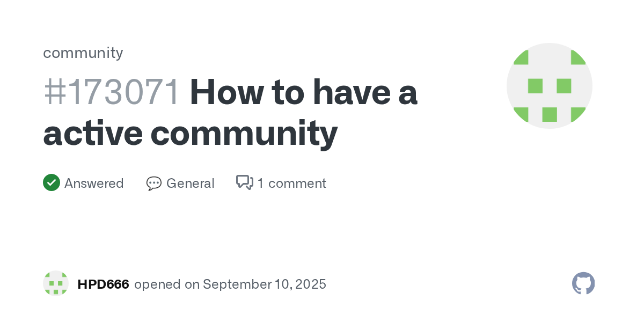Viewport: 644px width, 322px height.
Task: Open the large identicon profile avatar
Action: (x=550, y=86)
